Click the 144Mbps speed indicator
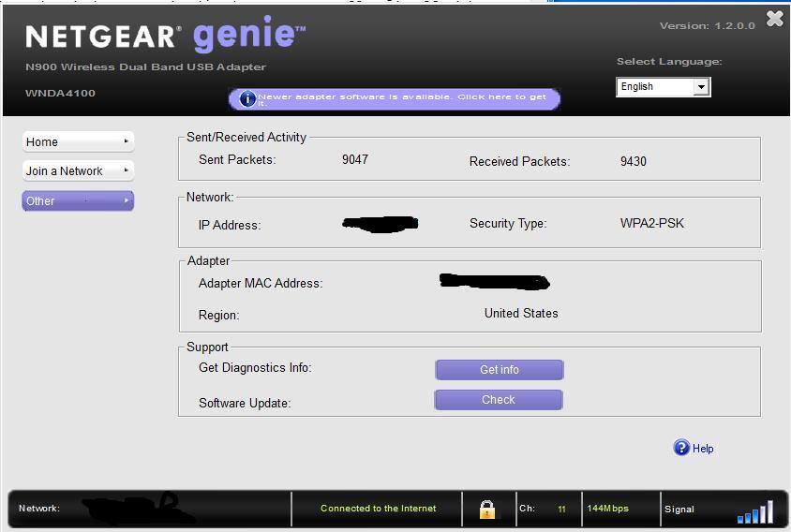This screenshot has width=791, height=532. pyautogui.click(x=607, y=509)
